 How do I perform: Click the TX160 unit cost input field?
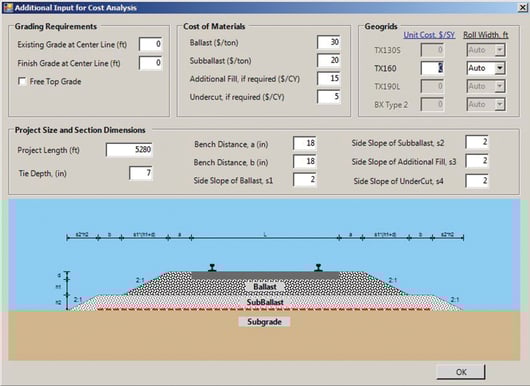432,68
